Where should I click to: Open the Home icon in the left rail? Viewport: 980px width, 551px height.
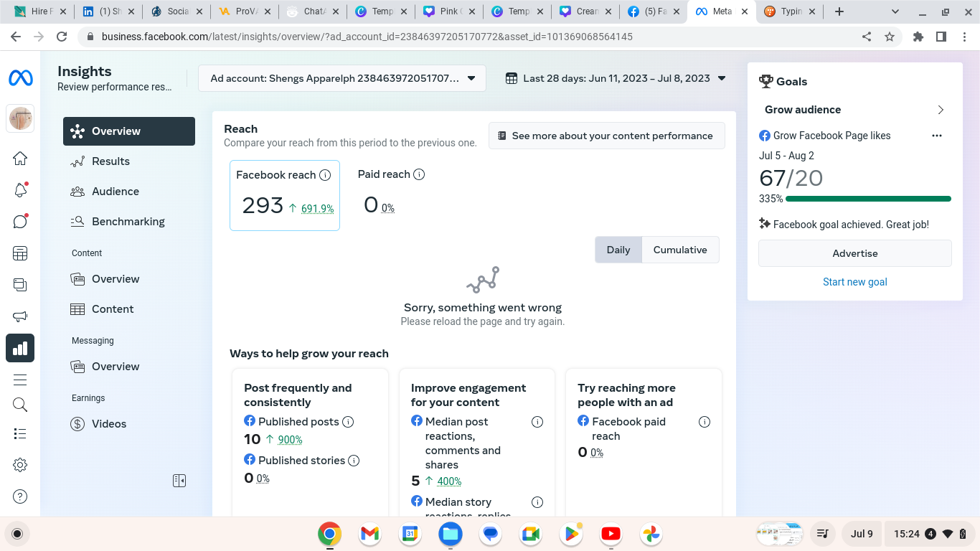20,159
